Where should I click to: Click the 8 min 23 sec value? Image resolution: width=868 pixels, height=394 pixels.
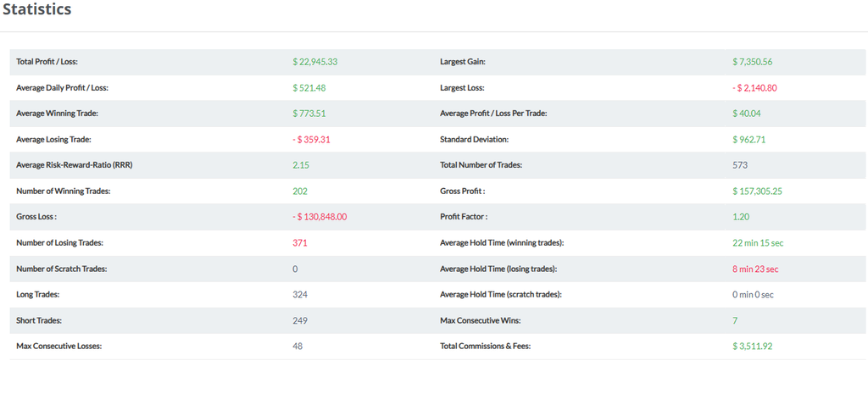[x=755, y=269]
